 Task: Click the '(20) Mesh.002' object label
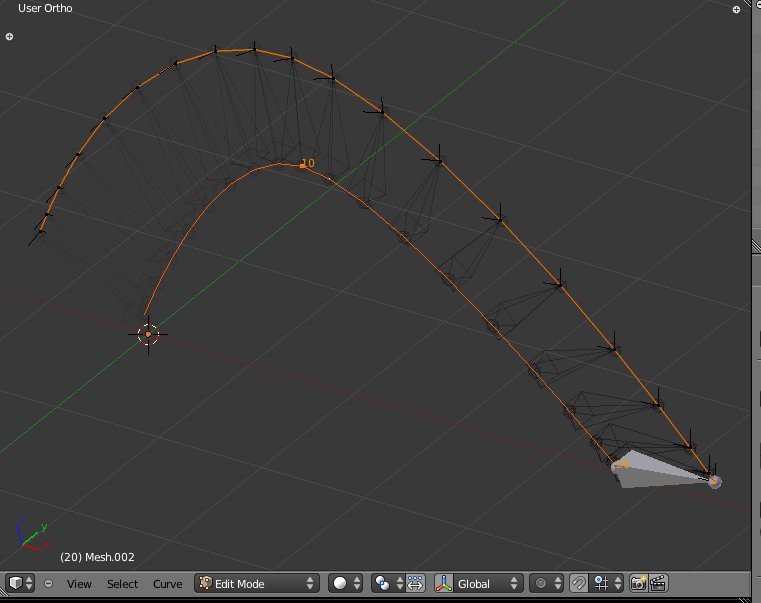(x=97, y=557)
